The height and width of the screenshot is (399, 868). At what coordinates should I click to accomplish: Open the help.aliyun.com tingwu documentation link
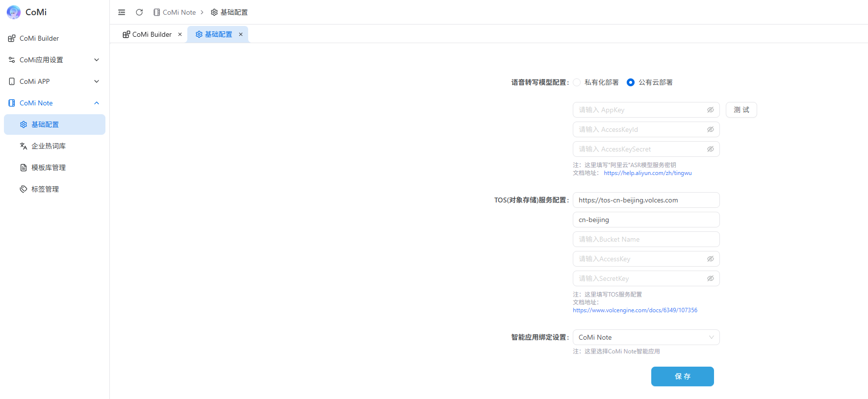[x=647, y=173]
